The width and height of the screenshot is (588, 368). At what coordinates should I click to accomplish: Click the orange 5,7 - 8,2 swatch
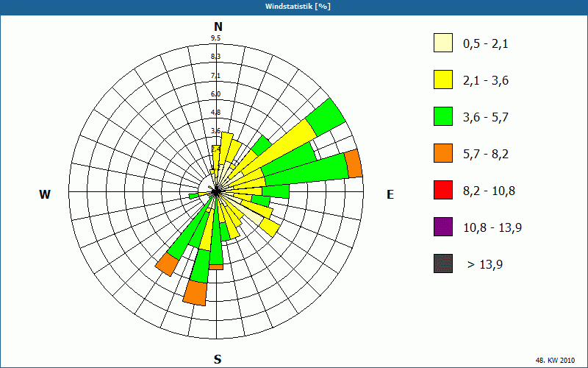443,153
